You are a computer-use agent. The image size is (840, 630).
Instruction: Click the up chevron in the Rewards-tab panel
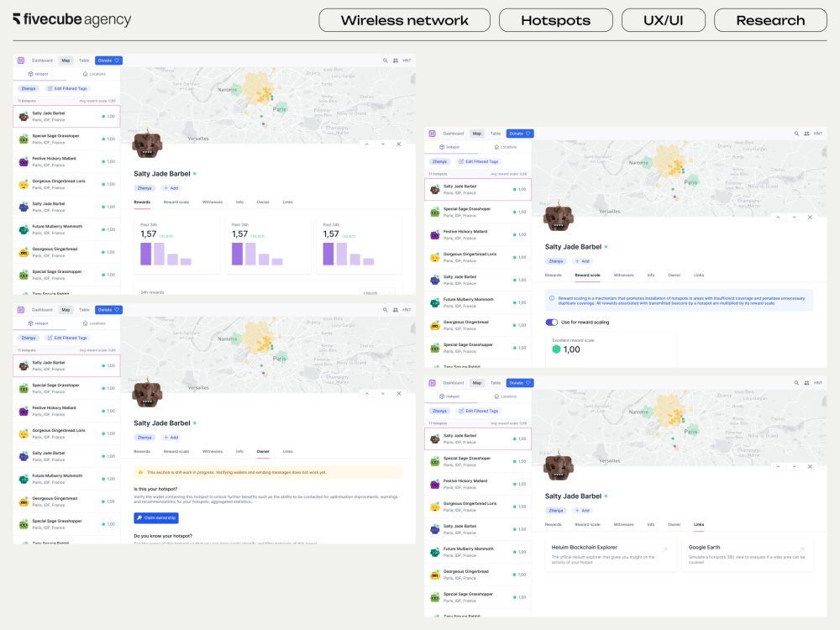[367, 144]
